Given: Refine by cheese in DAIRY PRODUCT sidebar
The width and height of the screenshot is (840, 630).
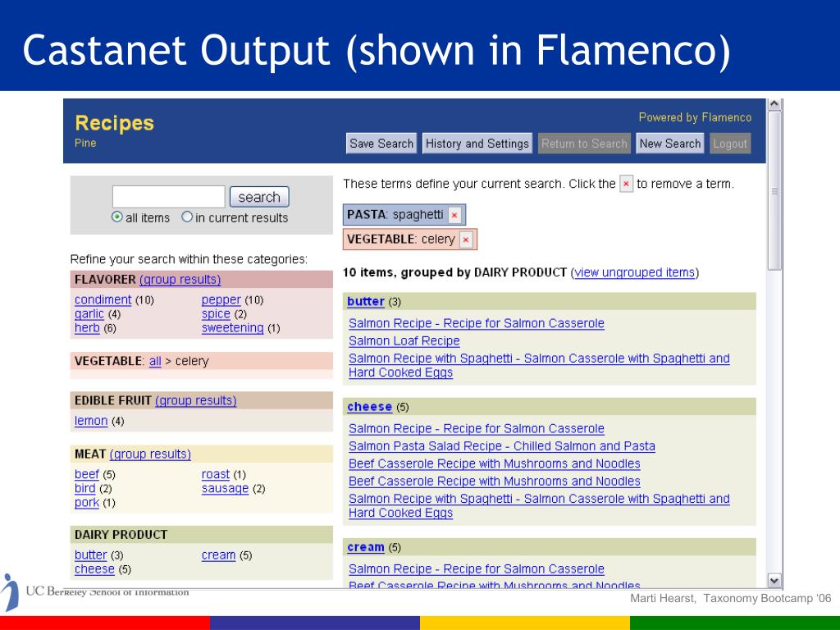Looking at the screenshot, I should 94,569.
